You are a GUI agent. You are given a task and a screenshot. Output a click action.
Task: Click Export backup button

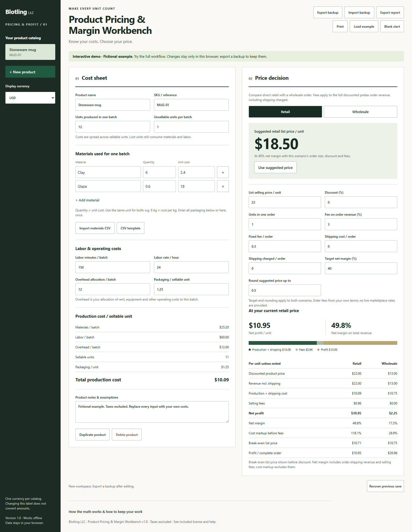point(328,12)
